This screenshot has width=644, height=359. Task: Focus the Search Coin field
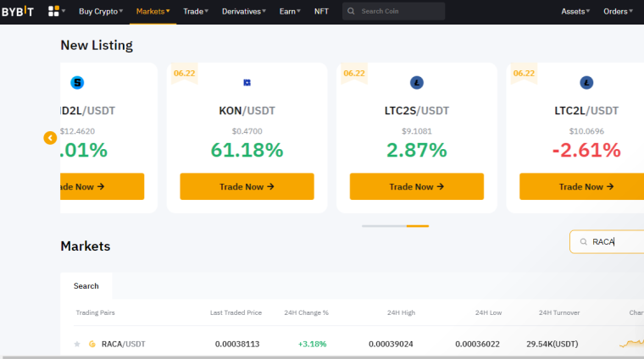coord(393,11)
